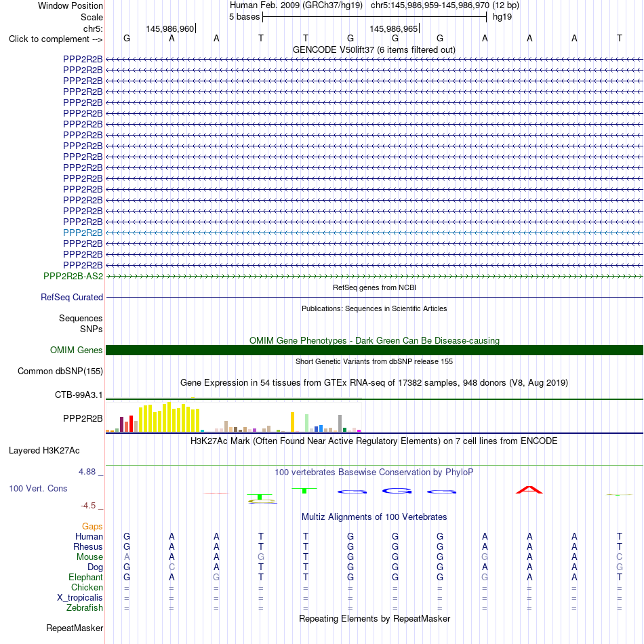Click the SNPs publications label
This screenshot has height=644, width=644.
(92, 329)
